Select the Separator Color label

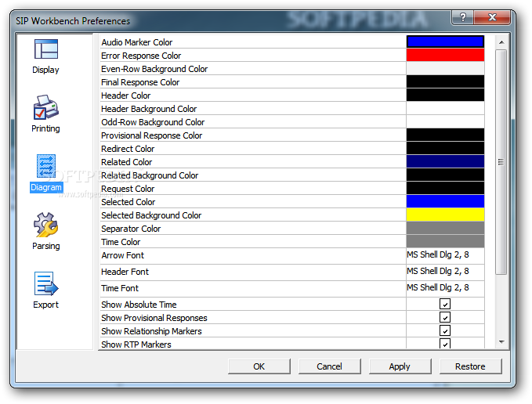tap(131, 229)
